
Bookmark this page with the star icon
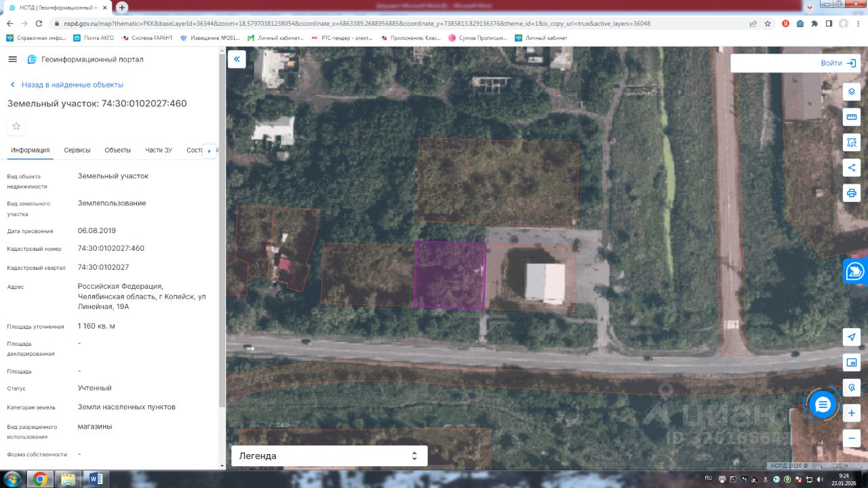point(768,24)
